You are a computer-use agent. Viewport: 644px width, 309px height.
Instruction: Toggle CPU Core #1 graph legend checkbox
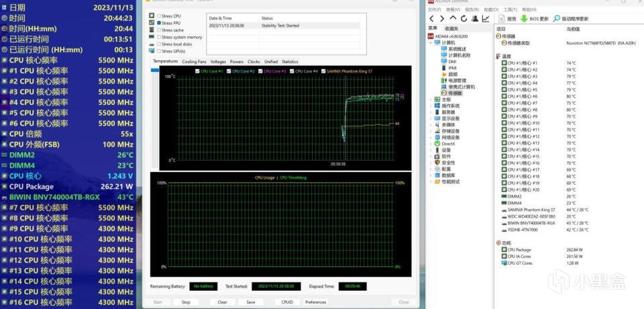pyautogui.click(x=197, y=71)
